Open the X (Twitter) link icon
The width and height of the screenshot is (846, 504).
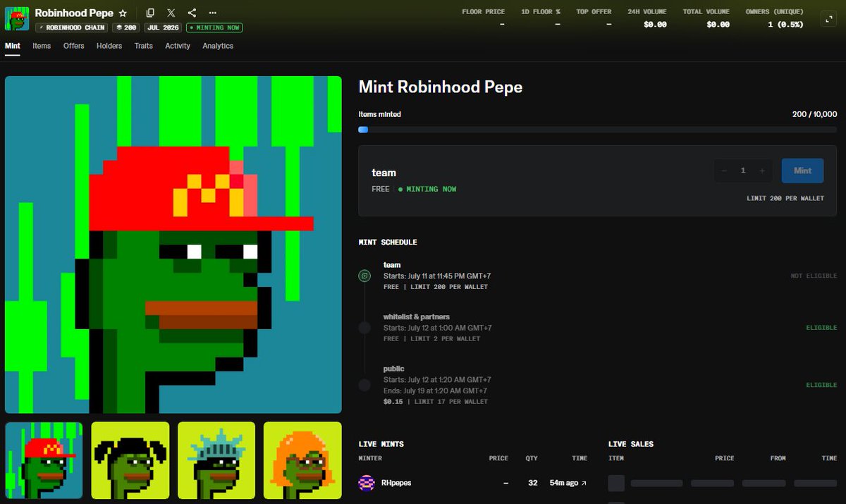tap(171, 13)
